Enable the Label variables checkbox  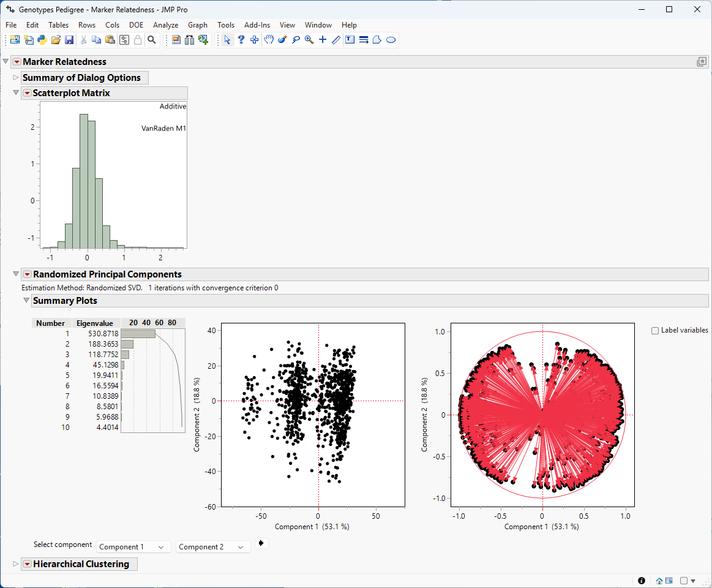tap(655, 331)
